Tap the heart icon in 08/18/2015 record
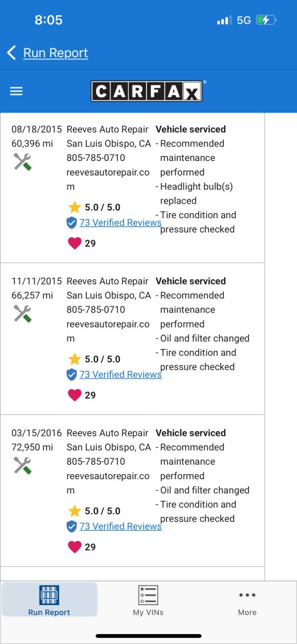297x644 pixels. pos(75,243)
